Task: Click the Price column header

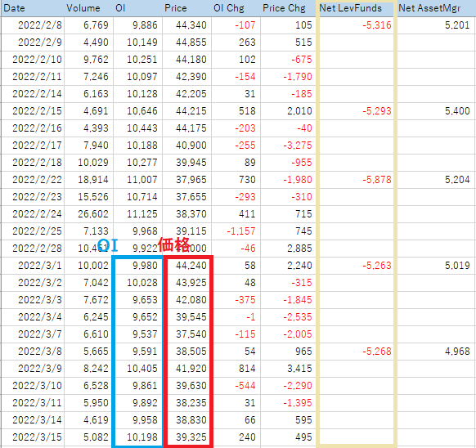Action: 186,8
